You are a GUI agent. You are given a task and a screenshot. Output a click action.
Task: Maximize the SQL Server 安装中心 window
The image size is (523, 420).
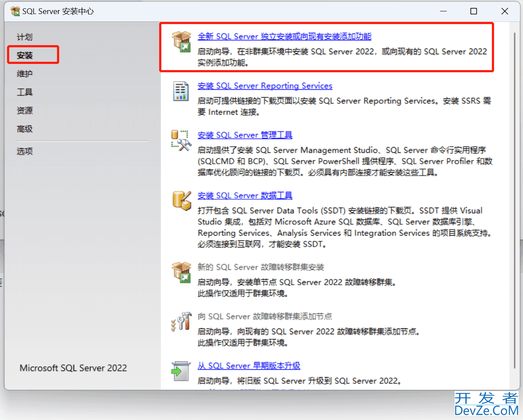(x=473, y=11)
